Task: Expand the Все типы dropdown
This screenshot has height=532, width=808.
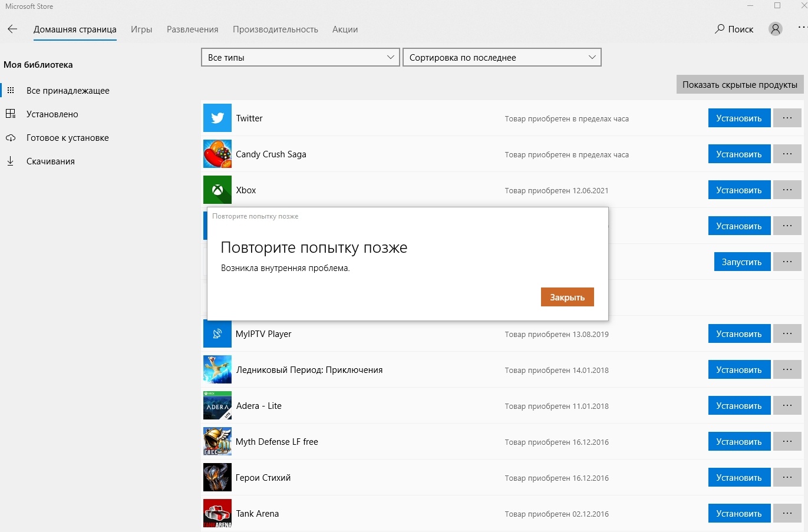Action: pos(301,57)
